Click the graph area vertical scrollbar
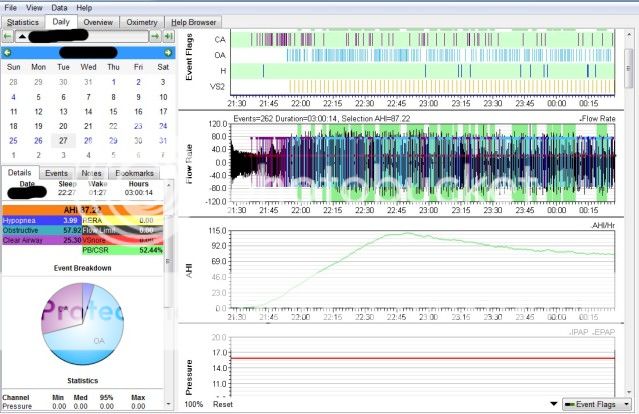 click(x=628, y=68)
